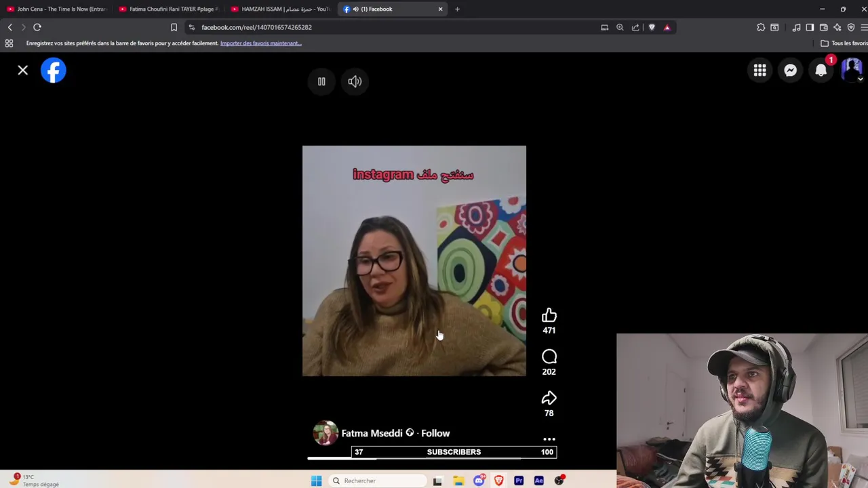Open the Brave Wallet icon
The height and width of the screenshot is (488, 868).
pyautogui.click(x=823, y=27)
